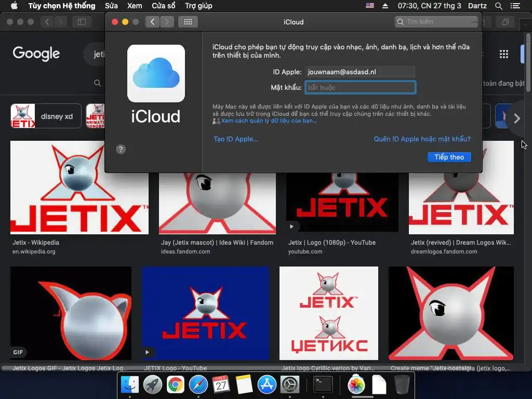
Task: Click Quên ID Apple hoặc mật khẩu link
Action: click(x=422, y=139)
